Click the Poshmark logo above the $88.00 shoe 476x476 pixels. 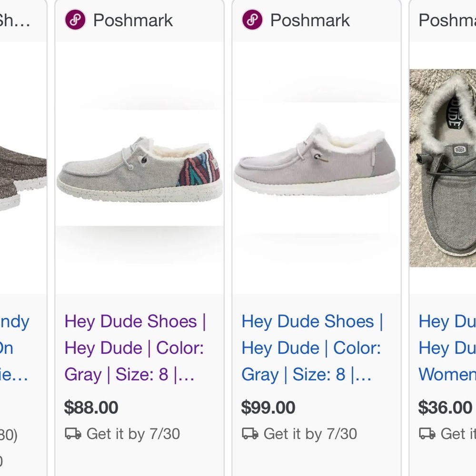tap(75, 20)
